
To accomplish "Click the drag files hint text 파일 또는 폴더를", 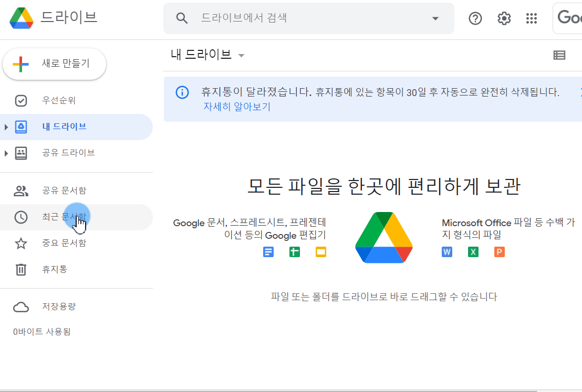I will coord(384,297).
